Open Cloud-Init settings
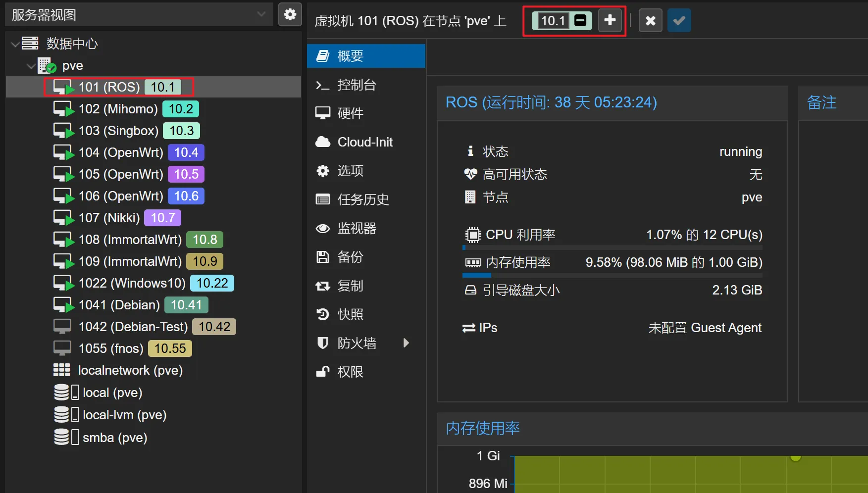868x493 pixels. point(364,142)
